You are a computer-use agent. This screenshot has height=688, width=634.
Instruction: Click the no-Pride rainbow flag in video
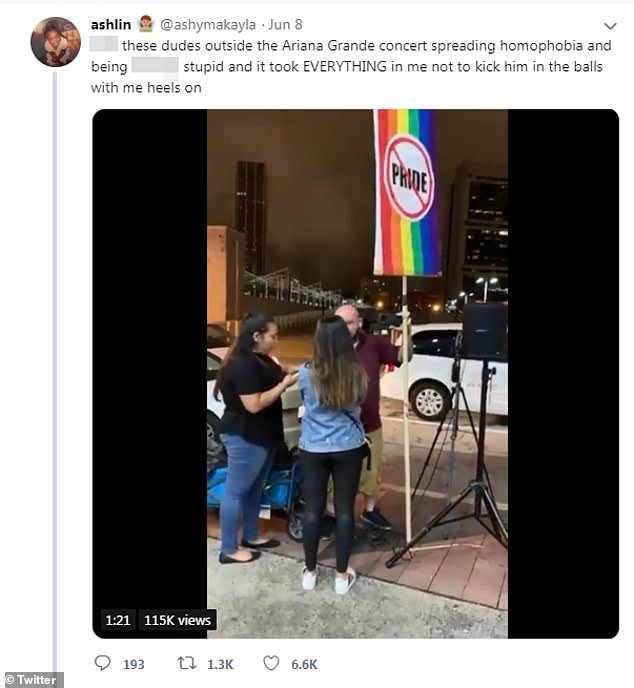tap(407, 192)
